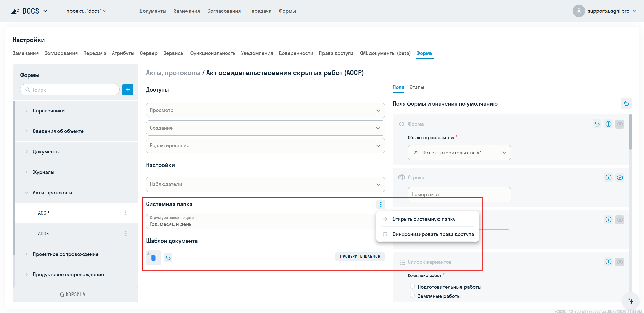
Task: Open info icon for the Форма field
Action: coord(608,124)
